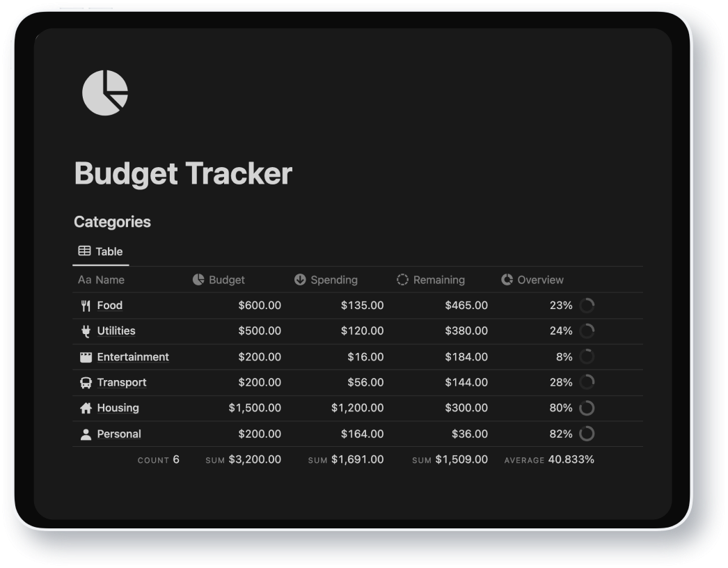Click the 82% value in Personal row
728x568 pixels.
pos(561,434)
